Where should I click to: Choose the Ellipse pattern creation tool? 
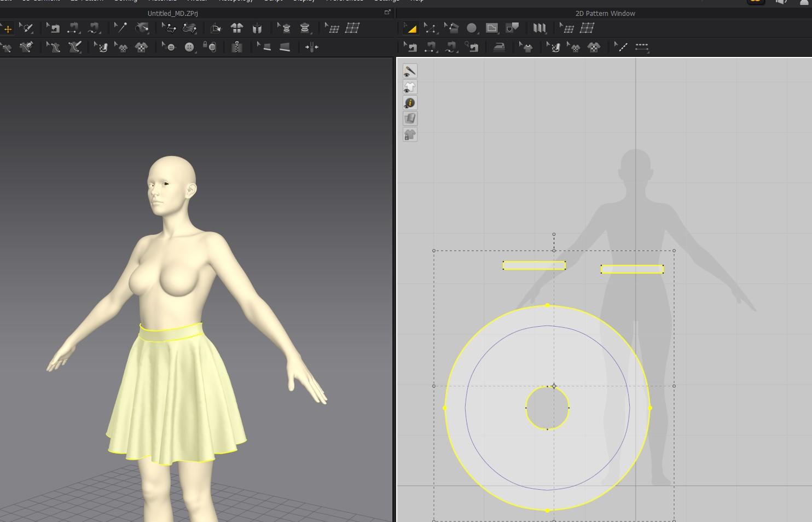(472, 28)
